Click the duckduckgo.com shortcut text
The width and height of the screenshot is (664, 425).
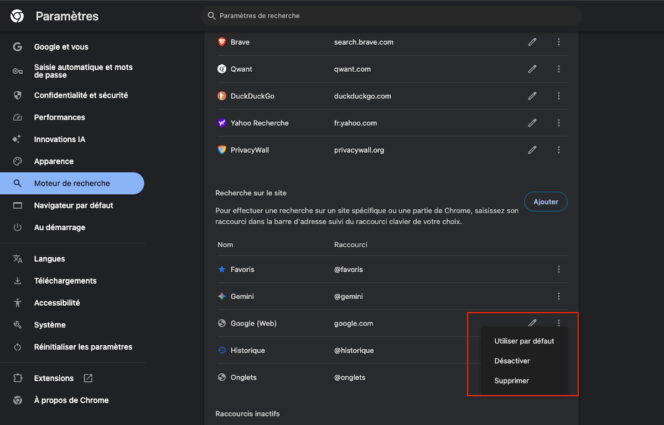362,96
